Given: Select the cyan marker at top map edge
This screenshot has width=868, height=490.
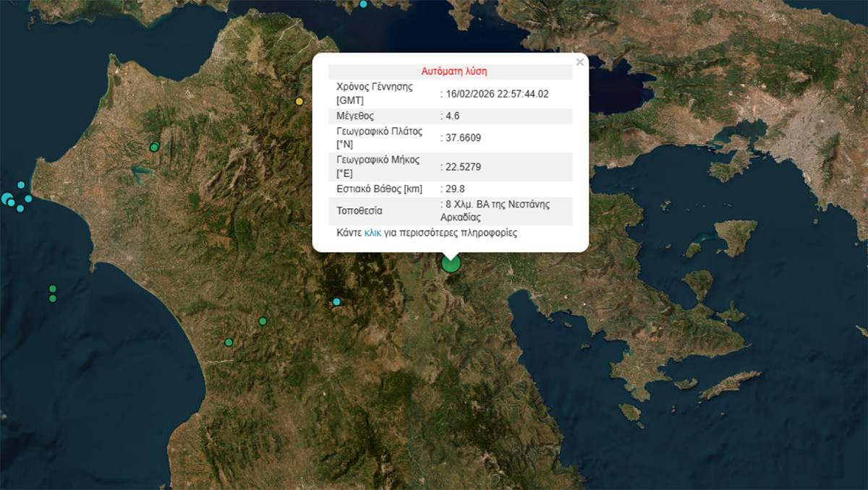Looking at the screenshot, I should coord(364,4).
